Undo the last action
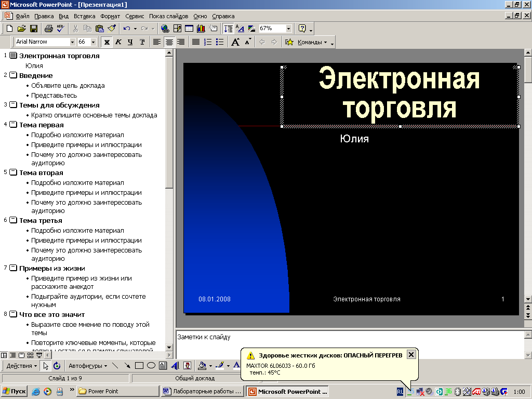 127,29
